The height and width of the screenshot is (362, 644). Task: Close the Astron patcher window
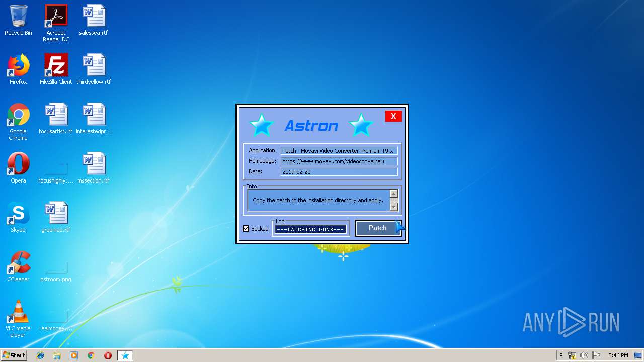(x=393, y=116)
